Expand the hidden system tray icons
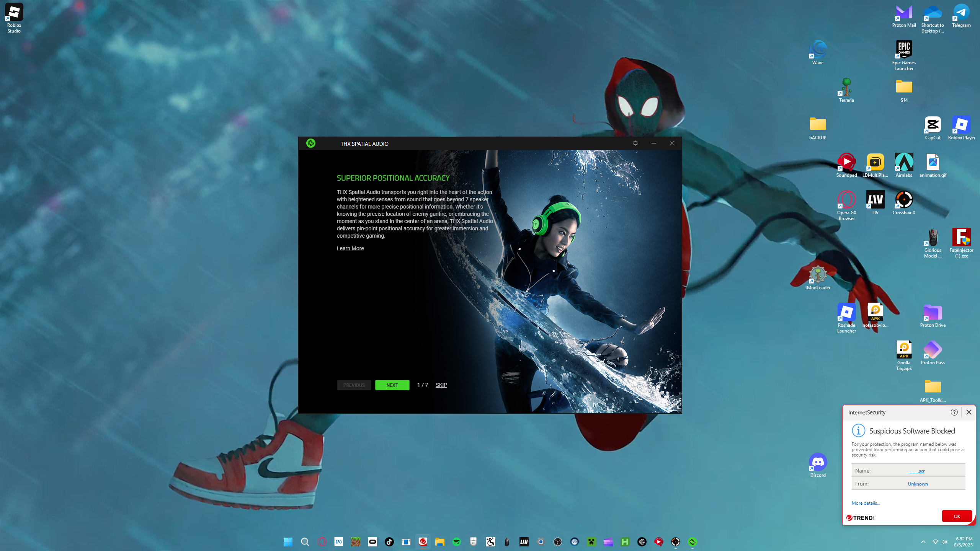This screenshot has width=980, height=551. pyautogui.click(x=923, y=542)
